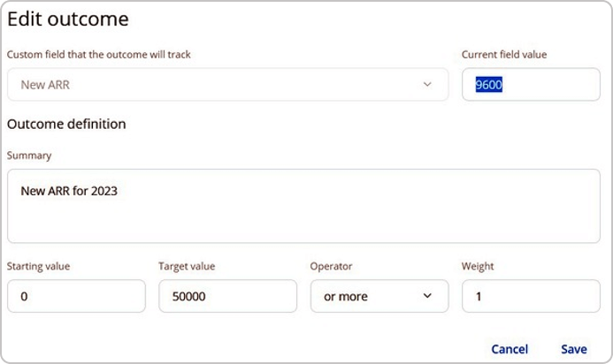Save the outcome changes
The width and height of the screenshot is (613, 364).
tap(574, 349)
